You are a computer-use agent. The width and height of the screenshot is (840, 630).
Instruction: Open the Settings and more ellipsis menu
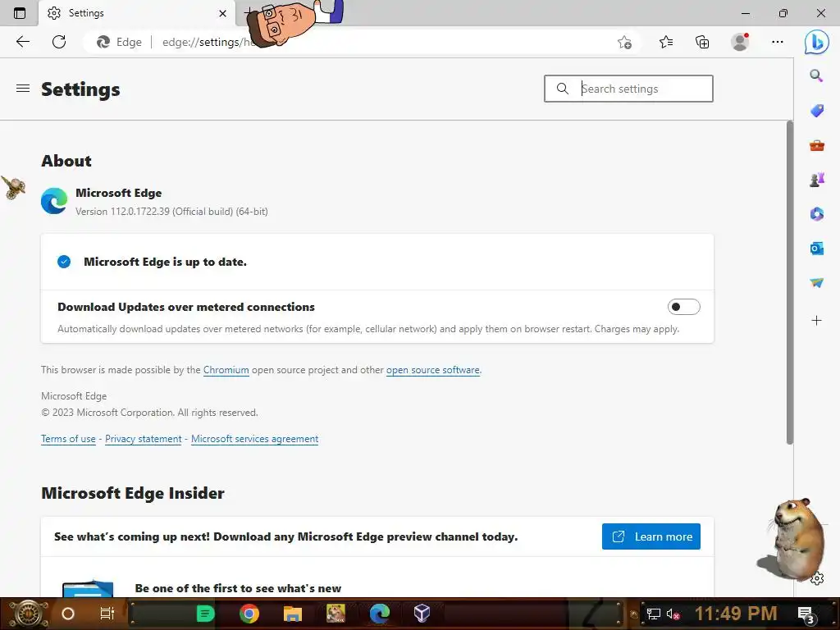point(778,42)
